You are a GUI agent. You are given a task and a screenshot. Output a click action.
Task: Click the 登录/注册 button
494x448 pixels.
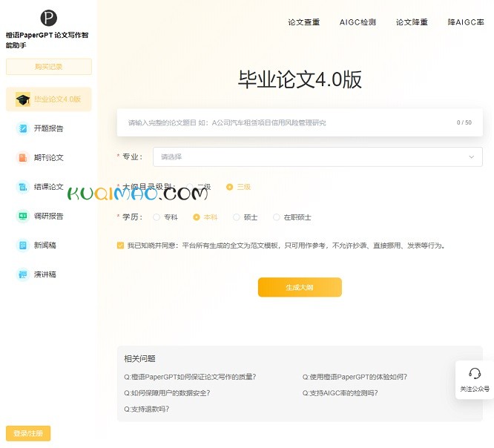pos(28,433)
